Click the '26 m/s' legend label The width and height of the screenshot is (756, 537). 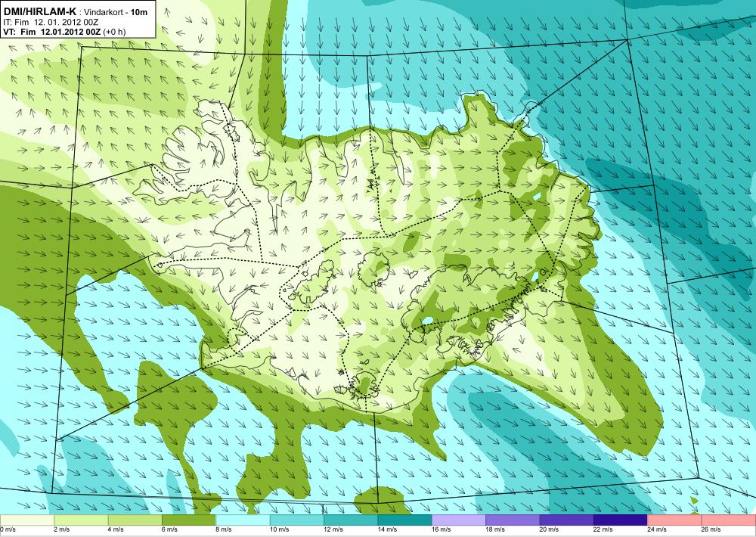(711, 529)
